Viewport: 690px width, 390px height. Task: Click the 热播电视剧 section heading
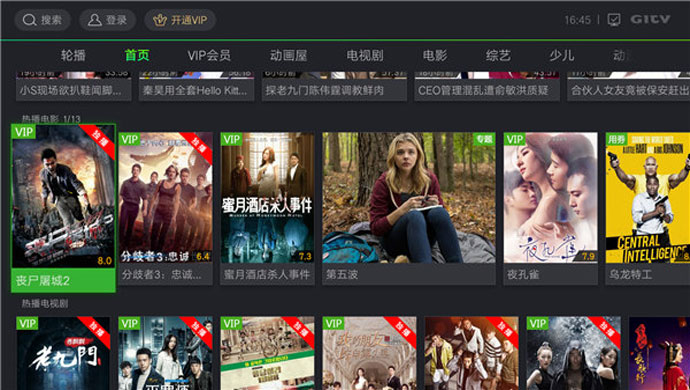click(45, 303)
